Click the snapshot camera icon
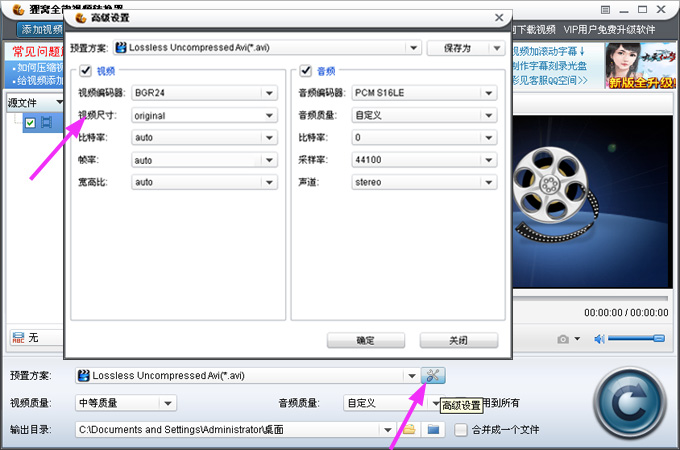Image resolution: width=680 pixels, height=450 pixels. [x=563, y=339]
